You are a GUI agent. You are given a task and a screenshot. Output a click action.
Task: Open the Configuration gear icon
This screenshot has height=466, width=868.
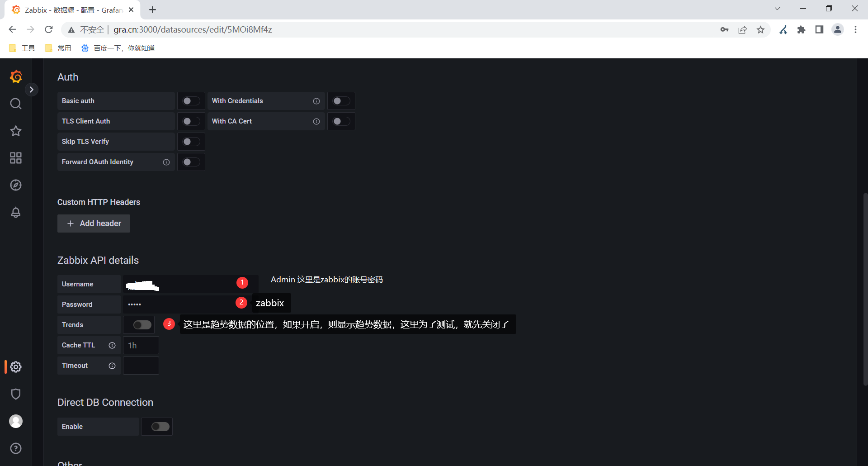pyautogui.click(x=16, y=367)
